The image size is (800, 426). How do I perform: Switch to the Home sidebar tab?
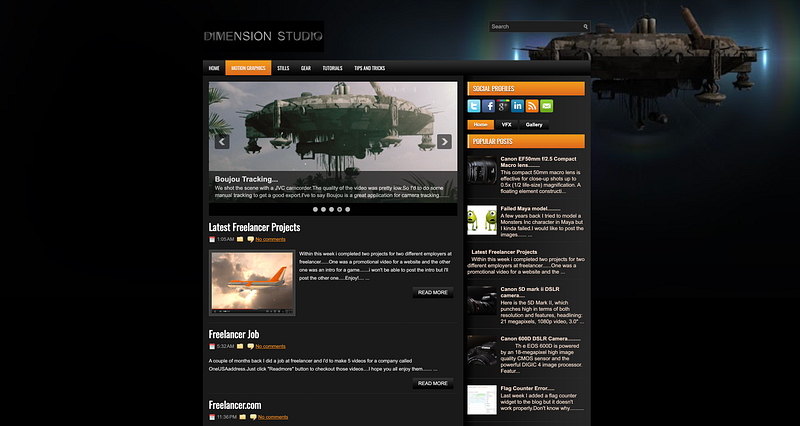pyautogui.click(x=481, y=124)
